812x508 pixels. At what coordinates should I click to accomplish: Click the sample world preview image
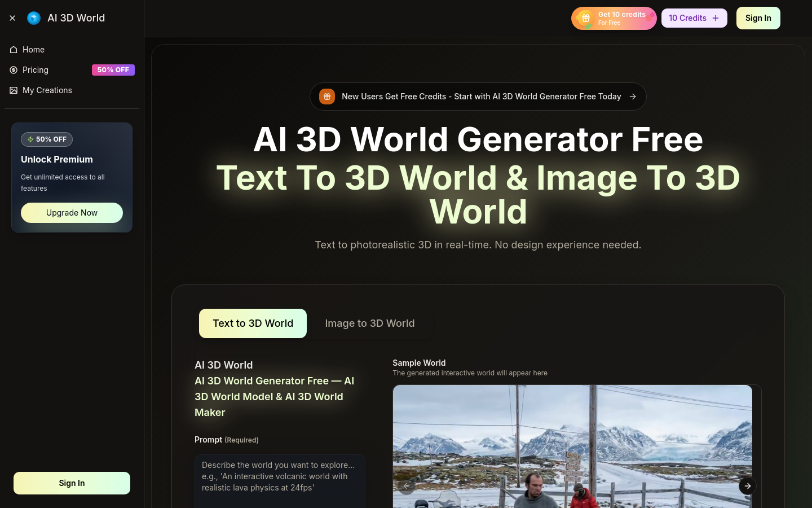(572, 446)
